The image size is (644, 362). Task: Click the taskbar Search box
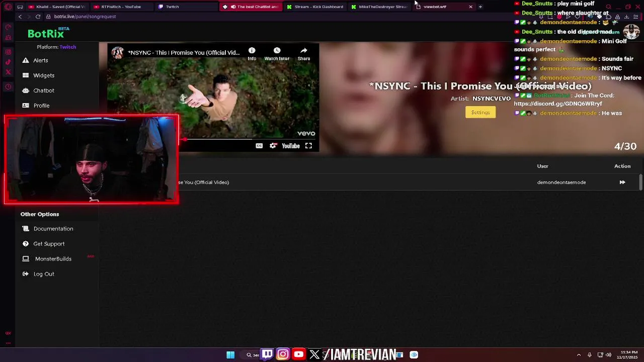pos(252,355)
